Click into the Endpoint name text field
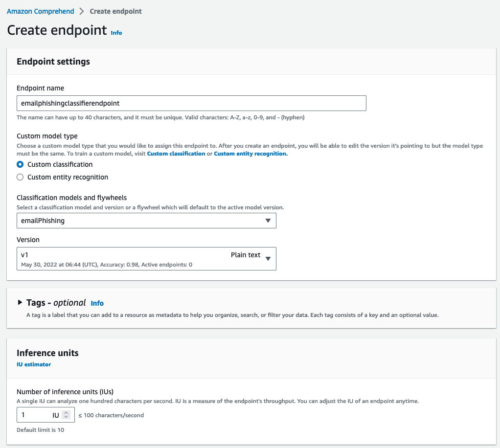The width and height of the screenshot is (500, 448). (x=191, y=103)
